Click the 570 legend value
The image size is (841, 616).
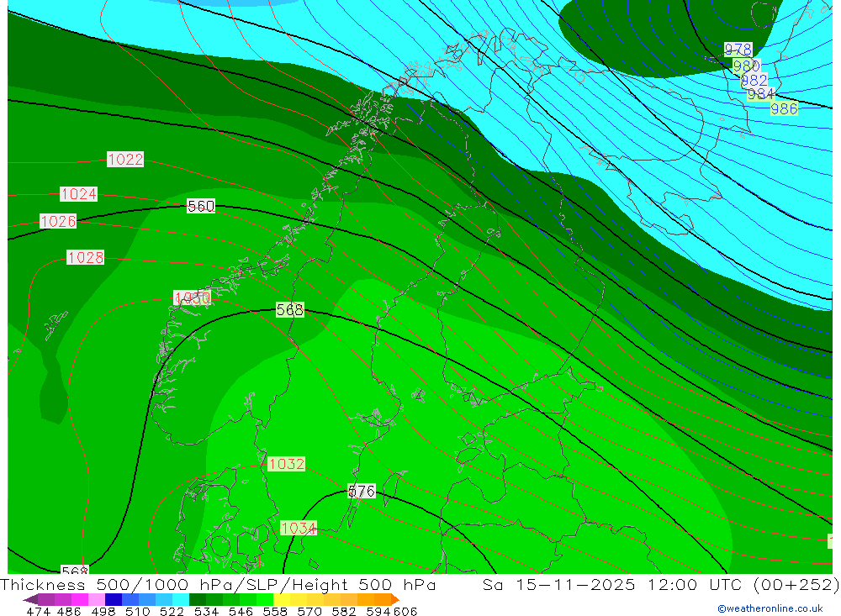pos(309,611)
